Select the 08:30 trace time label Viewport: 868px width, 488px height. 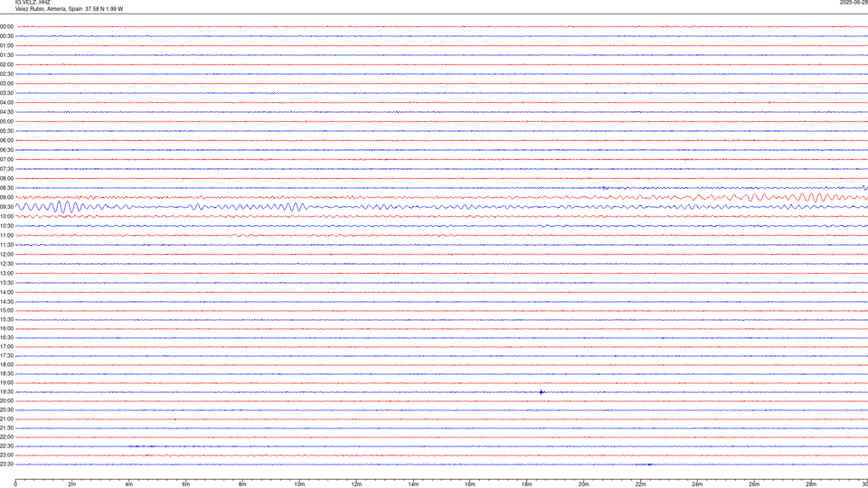pyautogui.click(x=6, y=188)
